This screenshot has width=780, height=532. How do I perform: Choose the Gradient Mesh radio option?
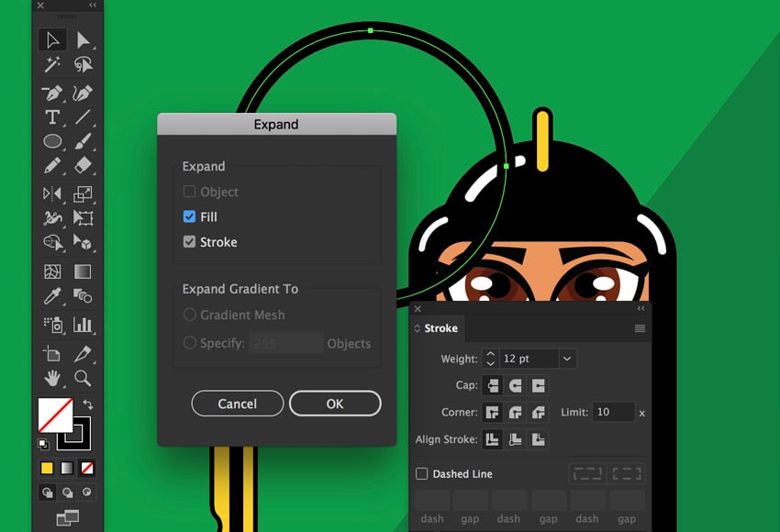click(x=189, y=315)
